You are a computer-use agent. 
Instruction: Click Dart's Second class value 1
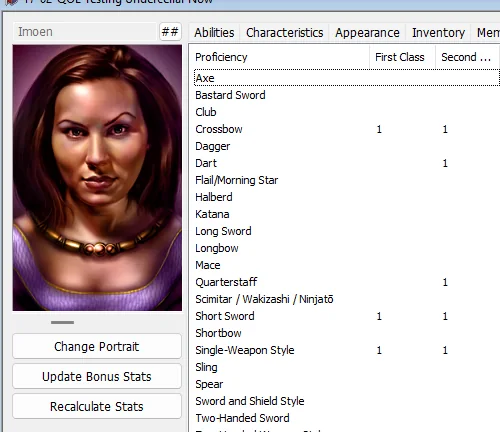click(445, 163)
